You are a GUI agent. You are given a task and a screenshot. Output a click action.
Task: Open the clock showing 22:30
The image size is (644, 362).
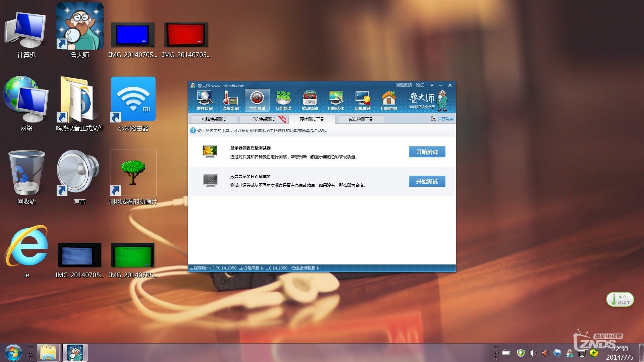[x=620, y=353]
